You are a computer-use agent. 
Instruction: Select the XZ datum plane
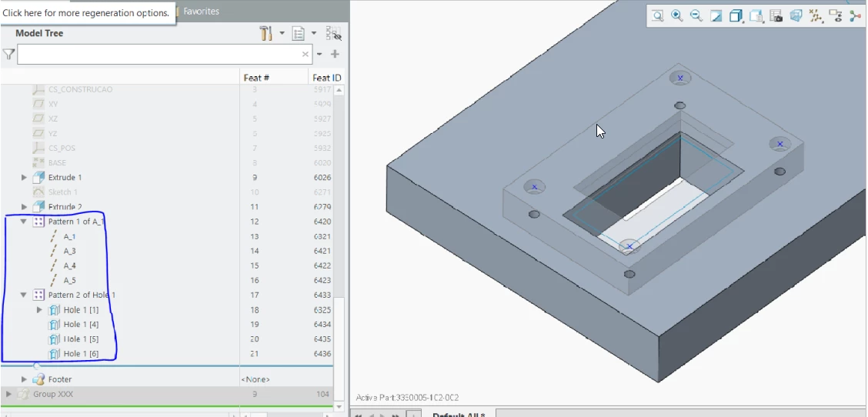click(x=53, y=118)
